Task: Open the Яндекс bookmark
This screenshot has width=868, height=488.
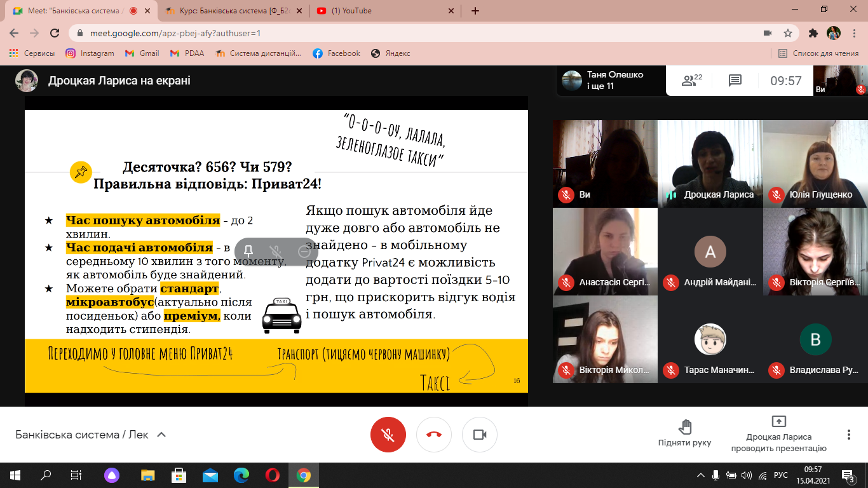Action: [x=390, y=53]
